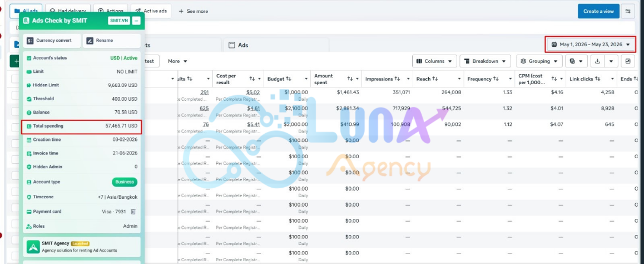Open the SMIT.VN link
644x264 pixels.
pos(118,21)
